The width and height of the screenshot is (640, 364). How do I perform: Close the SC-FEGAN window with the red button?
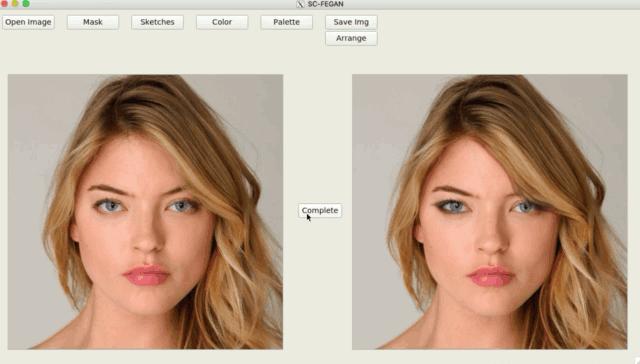click(x=4, y=3)
